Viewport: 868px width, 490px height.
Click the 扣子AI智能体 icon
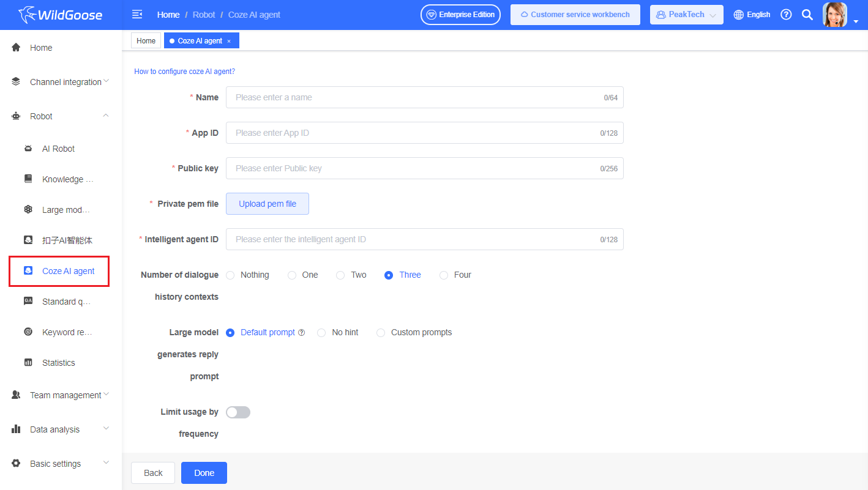click(x=28, y=240)
